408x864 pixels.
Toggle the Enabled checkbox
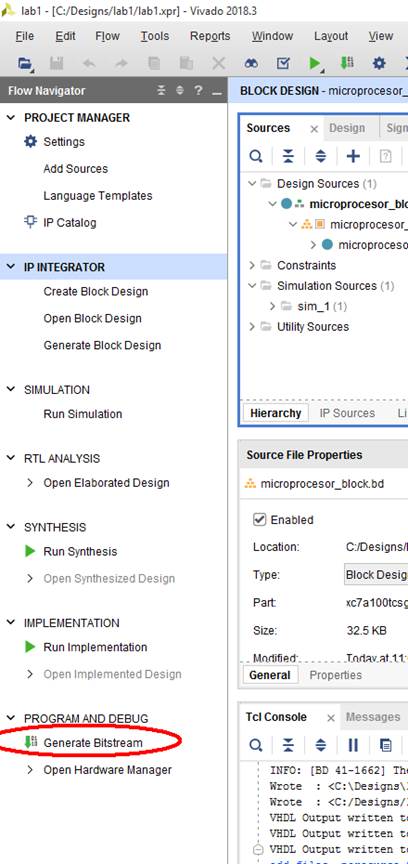point(259,520)
